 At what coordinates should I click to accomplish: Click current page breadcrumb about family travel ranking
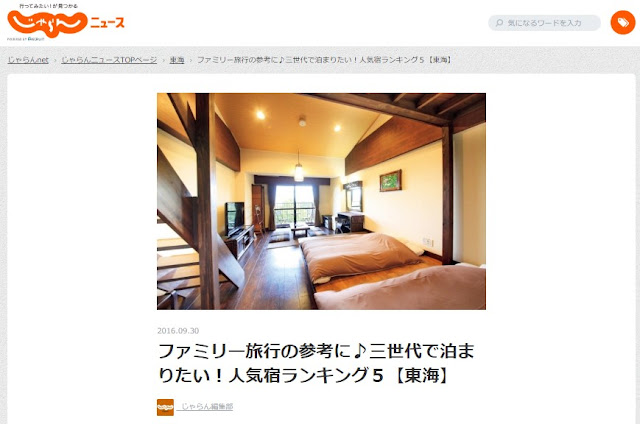click(325, 60)
